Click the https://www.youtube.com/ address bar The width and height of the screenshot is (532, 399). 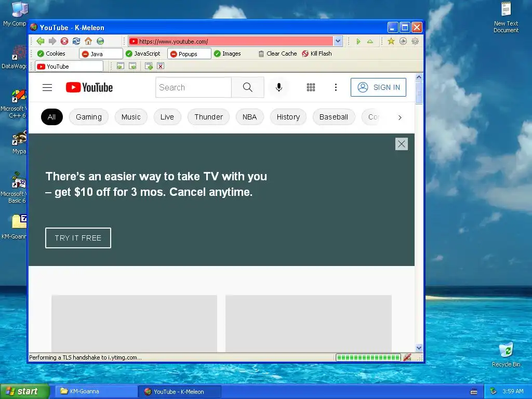coord(231,42)
